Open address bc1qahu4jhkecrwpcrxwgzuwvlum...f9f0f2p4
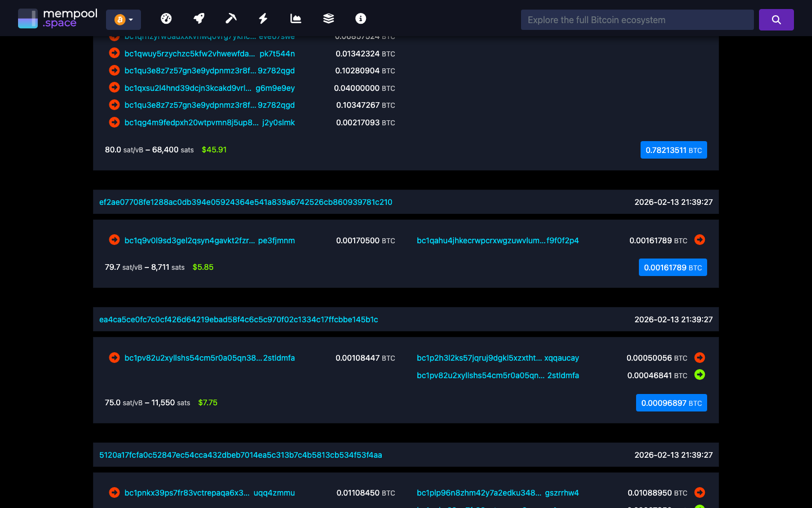The width and height of the screenshot is (812, 508). pos(498,240)
